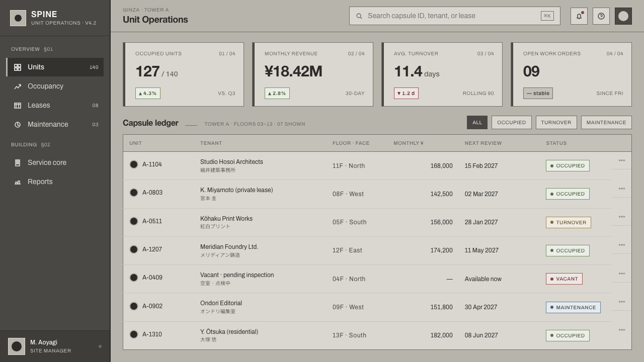Click the Occupancy trend icon

click(x=18, y=86)
